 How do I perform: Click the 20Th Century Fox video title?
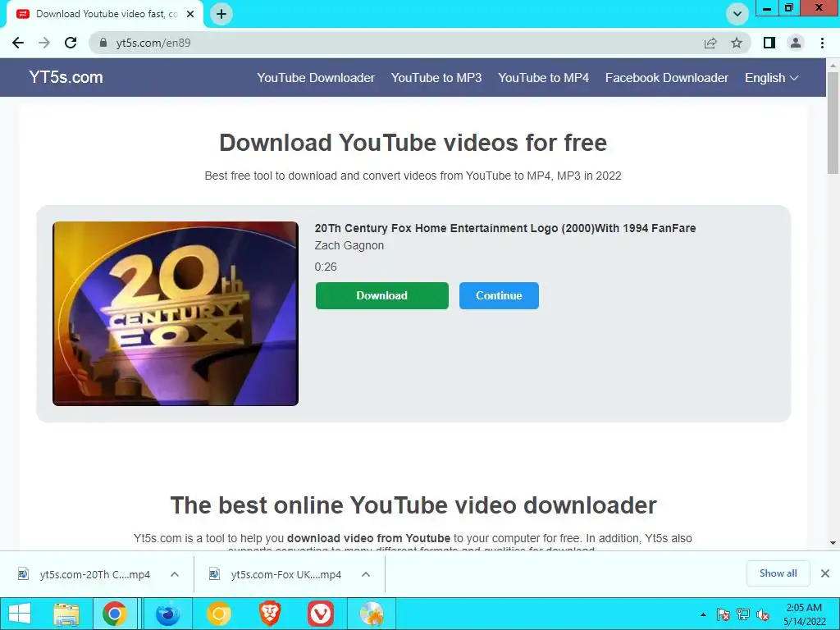(x=505, y=228)
